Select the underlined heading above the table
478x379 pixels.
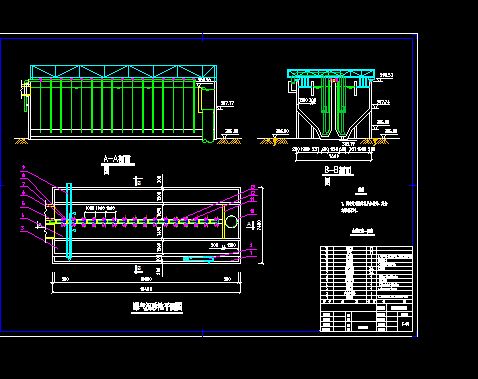363,231
